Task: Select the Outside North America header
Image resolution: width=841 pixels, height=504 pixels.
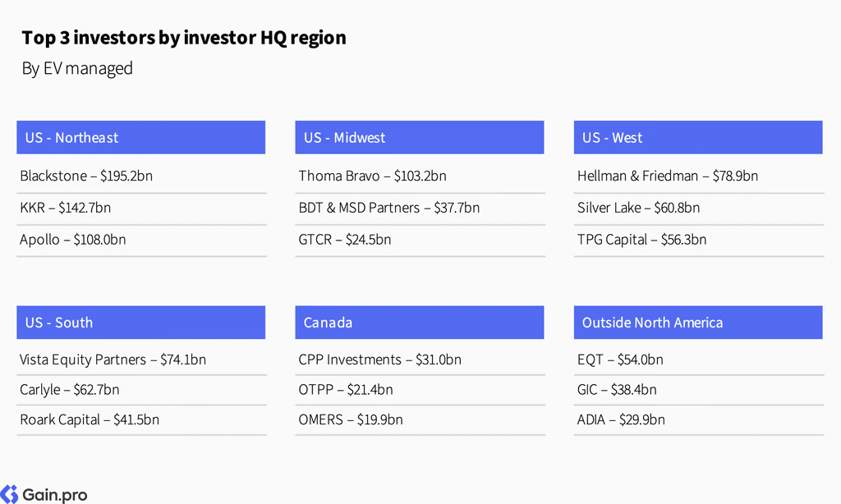Action: point(698,323)
